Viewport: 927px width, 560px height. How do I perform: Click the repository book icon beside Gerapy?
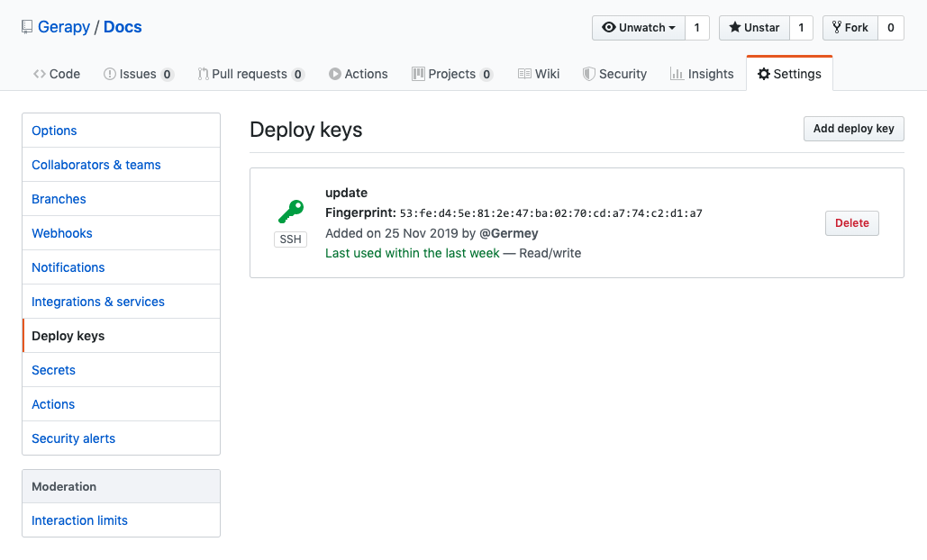(x=27, y=27)
